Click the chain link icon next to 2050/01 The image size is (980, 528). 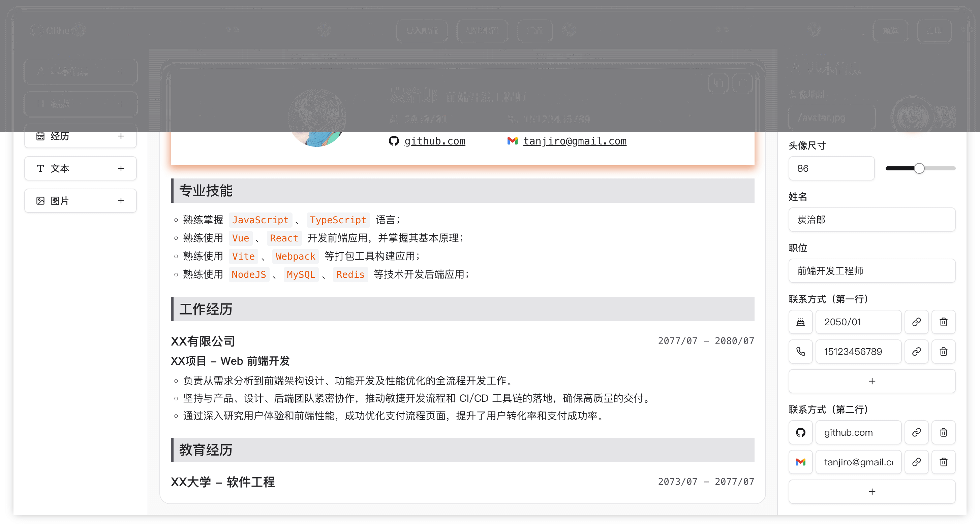click(916, 322)
